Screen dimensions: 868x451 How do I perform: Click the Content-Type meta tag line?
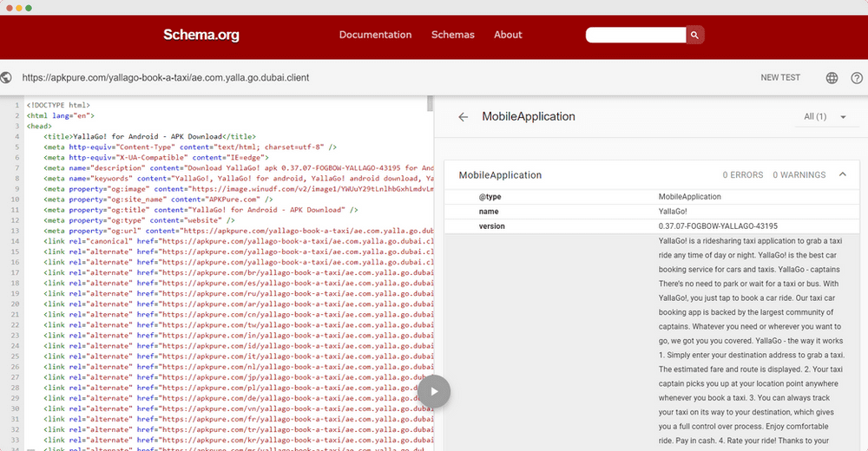(x=190, y=147)
